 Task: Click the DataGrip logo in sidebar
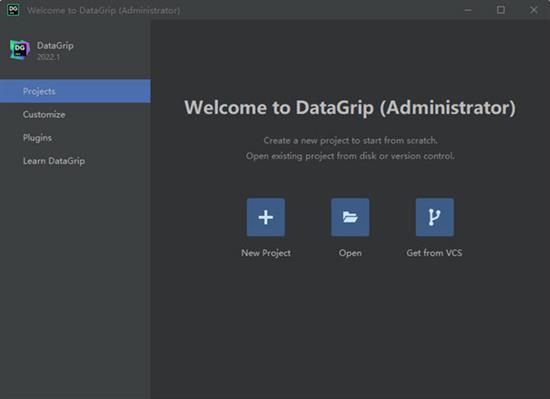tap(20, 50)
